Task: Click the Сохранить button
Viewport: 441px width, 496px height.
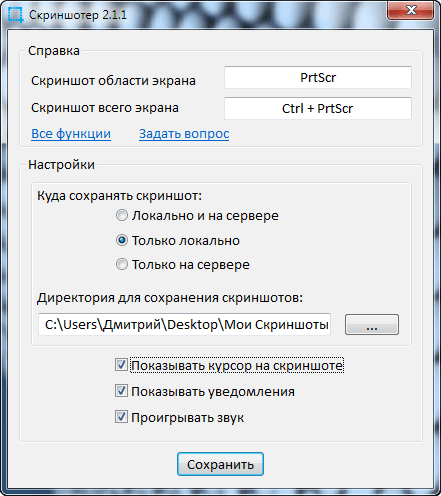Action: click(x=220, y=464)
